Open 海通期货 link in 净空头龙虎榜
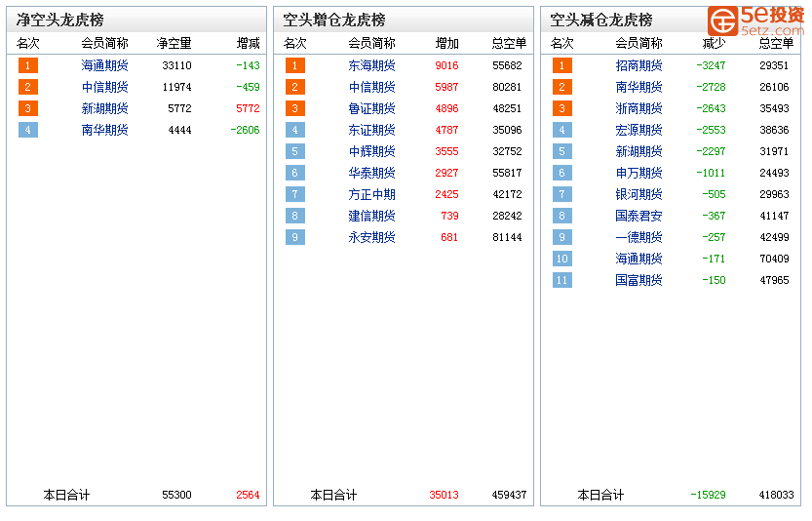Image resolution: width=812 pixels, height=521 pixels. point(104,65)
